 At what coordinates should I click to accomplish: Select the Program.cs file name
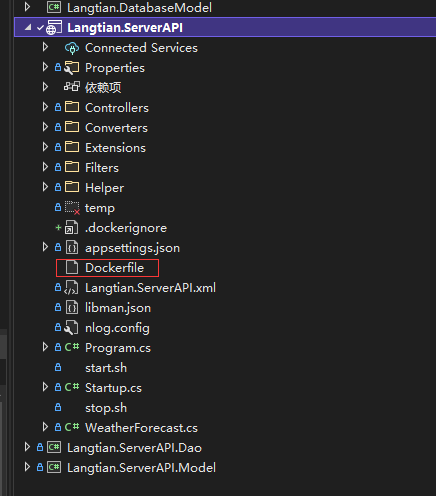click(x=118, y=348)
